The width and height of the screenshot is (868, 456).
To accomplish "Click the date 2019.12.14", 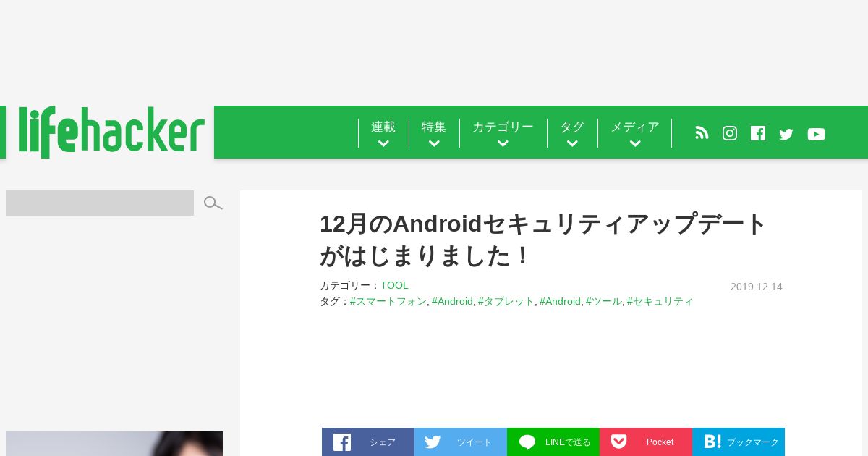I will (x=757, y=287).
